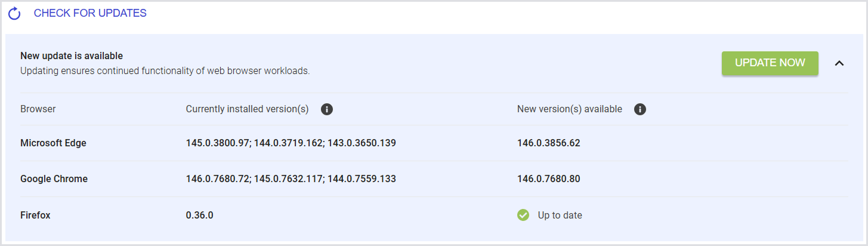The height and width of the screenshot is (246, 868).
Task: Open info icon for Currently installed version(s)
Action: click(326, 109)
